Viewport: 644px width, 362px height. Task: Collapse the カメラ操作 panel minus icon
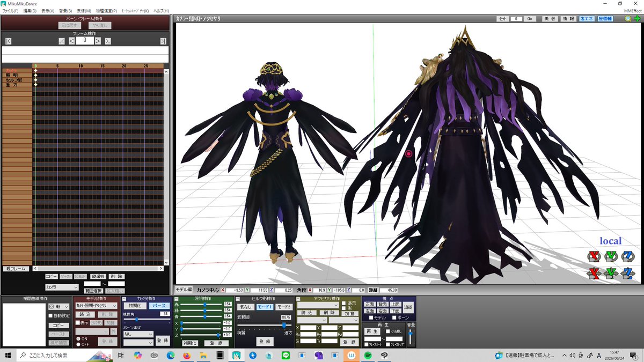(x=125, y=299)
